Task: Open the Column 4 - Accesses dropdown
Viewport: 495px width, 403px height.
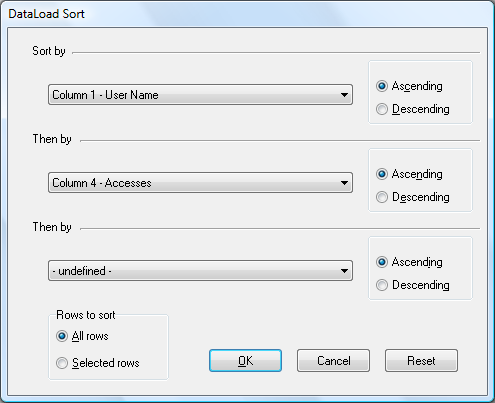Action: click(200, 183)
